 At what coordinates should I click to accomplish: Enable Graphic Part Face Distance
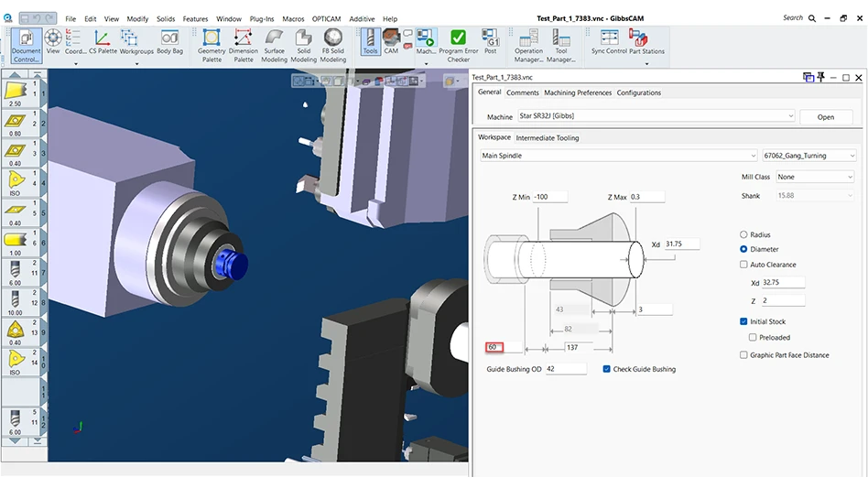(743, 354)
